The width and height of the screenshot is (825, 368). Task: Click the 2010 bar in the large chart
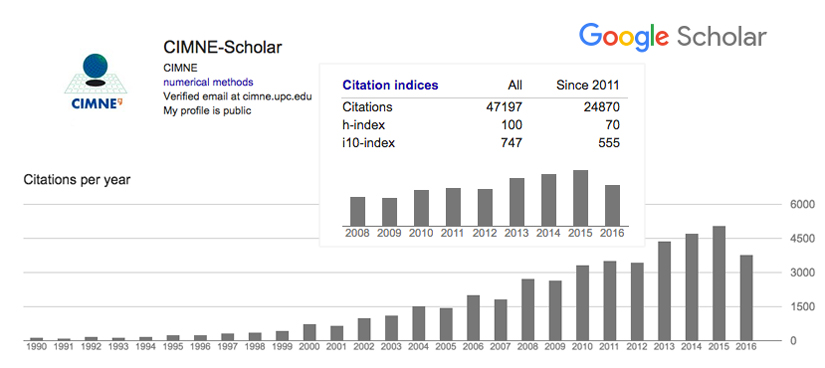coord(583,303)
